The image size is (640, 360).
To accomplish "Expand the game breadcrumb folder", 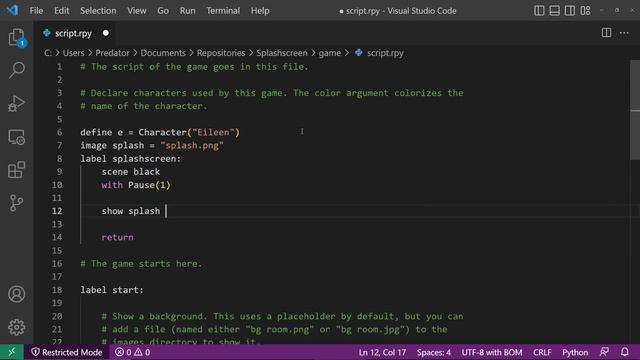I will coord(330,53).
